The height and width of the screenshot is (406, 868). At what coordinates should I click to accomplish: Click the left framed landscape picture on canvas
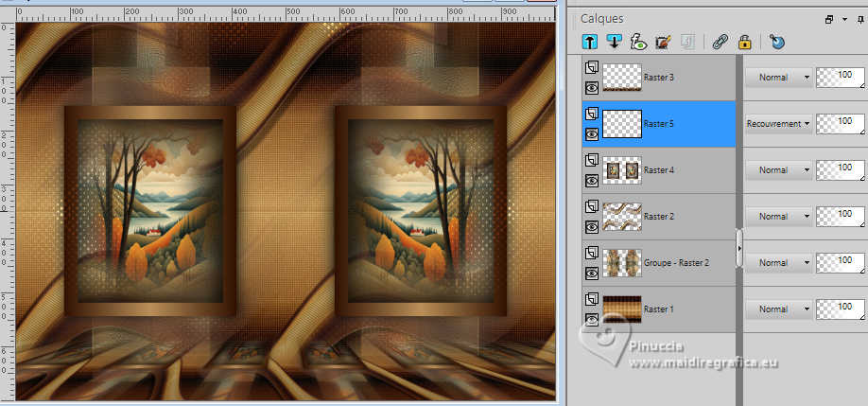[x=150, y=211]
